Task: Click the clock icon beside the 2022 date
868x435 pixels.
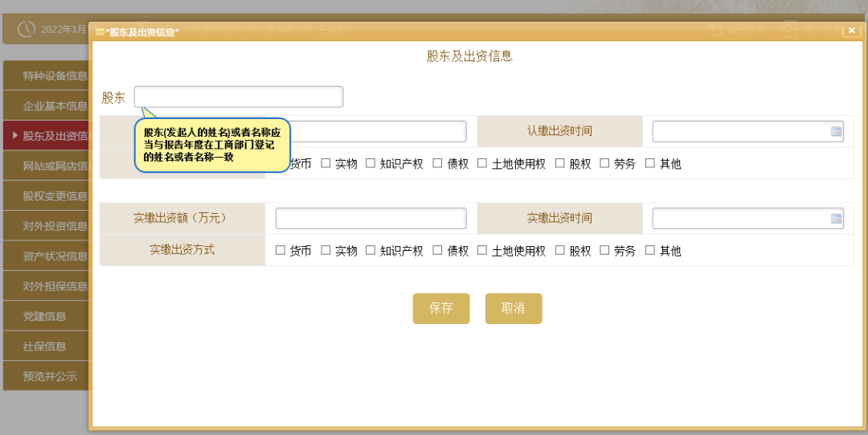Action: (27, 29)
